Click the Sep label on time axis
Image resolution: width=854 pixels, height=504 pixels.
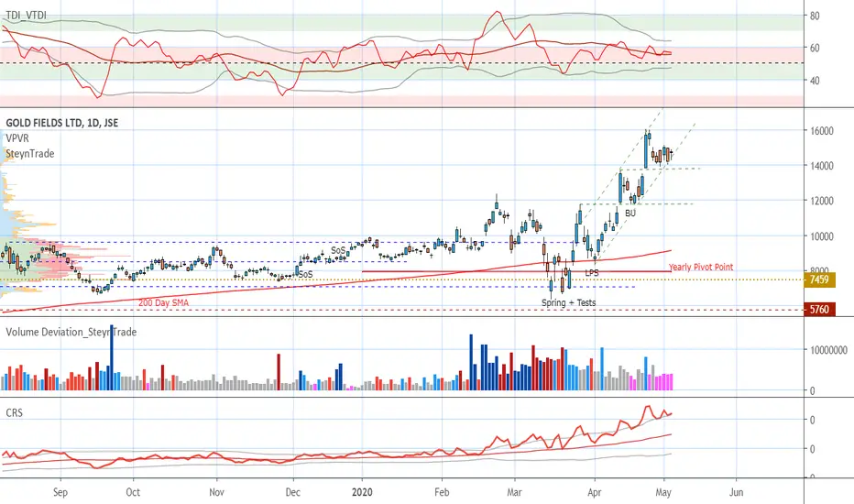(60, 492)
